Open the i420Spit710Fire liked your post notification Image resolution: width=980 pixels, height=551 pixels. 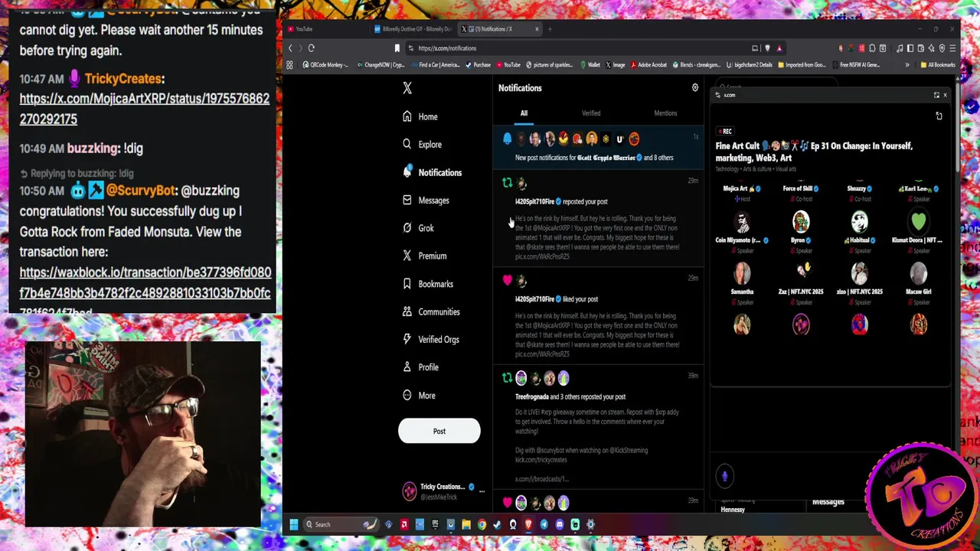[598, 317]
